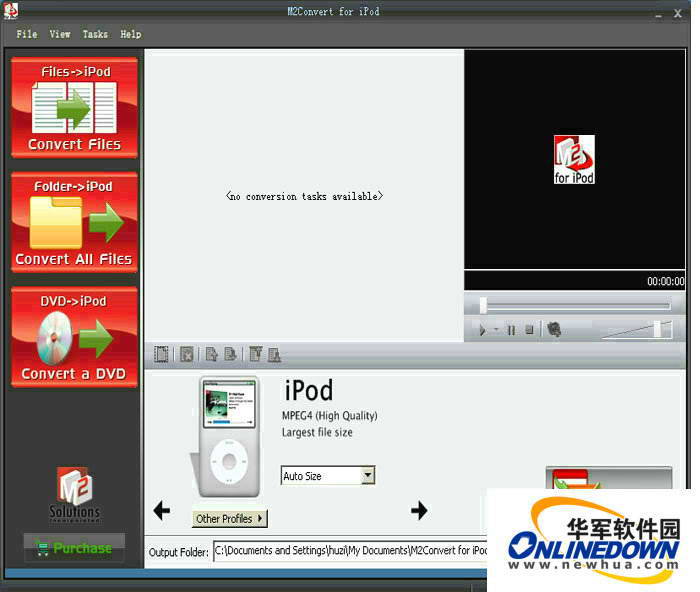
Task: Click the partially hidden convert start button
Action: tap(609, 478)
